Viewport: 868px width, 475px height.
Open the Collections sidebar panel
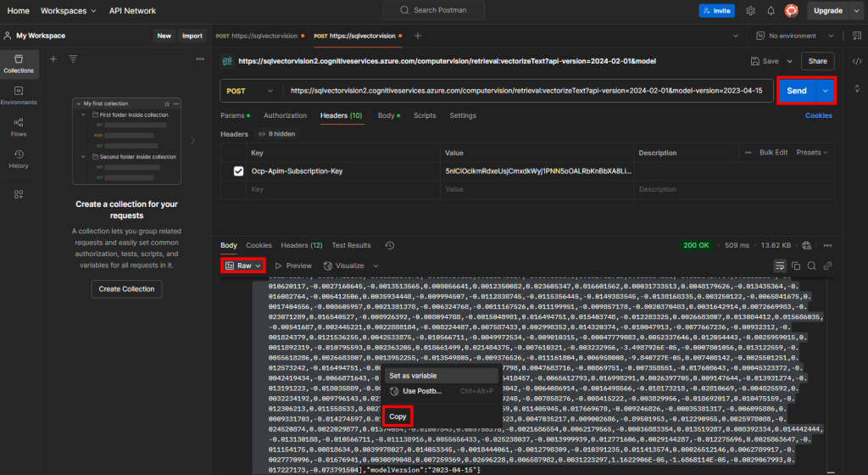[19, 64]
